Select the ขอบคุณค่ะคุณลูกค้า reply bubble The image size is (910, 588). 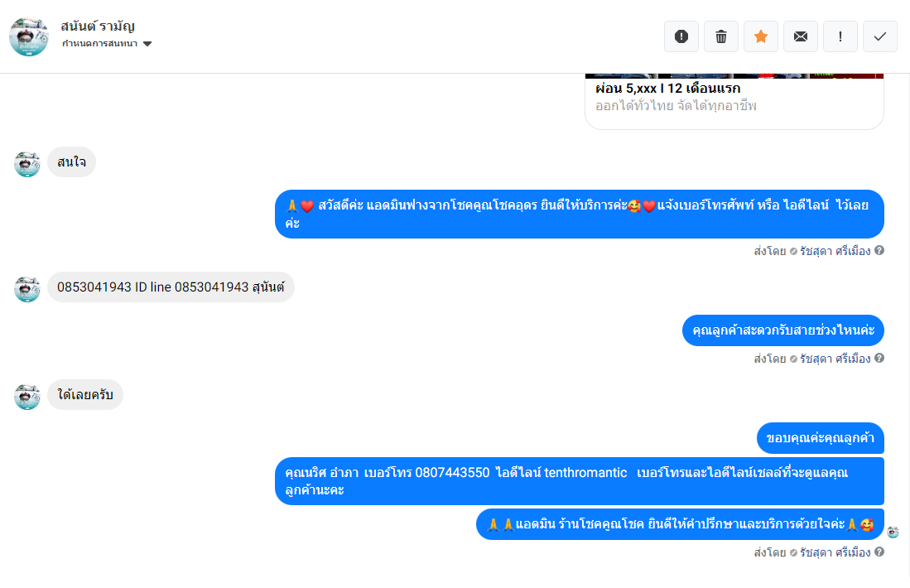point(820,438)
